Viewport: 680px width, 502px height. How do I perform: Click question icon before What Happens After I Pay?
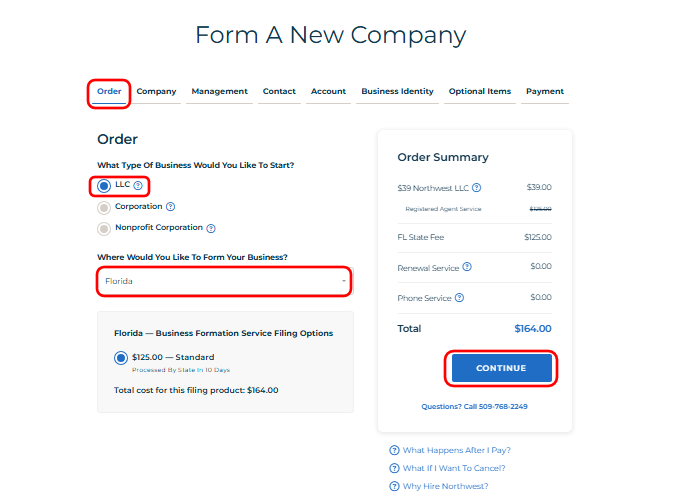[394, 450]
